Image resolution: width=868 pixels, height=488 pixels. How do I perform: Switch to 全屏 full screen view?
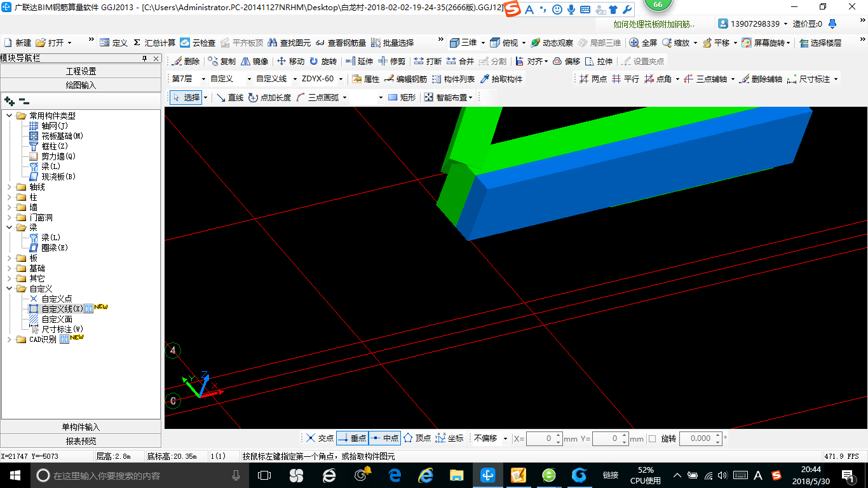tap(643, 43)
